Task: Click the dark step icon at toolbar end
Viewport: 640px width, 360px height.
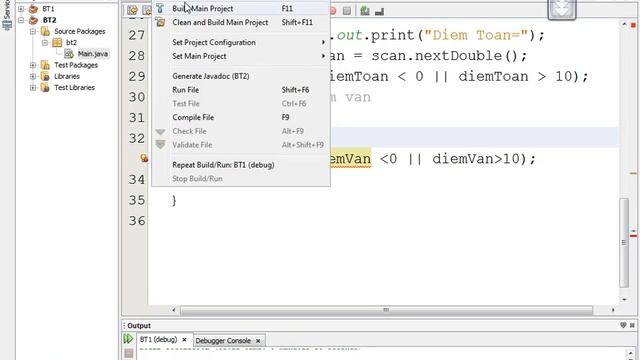Action: 379,11
